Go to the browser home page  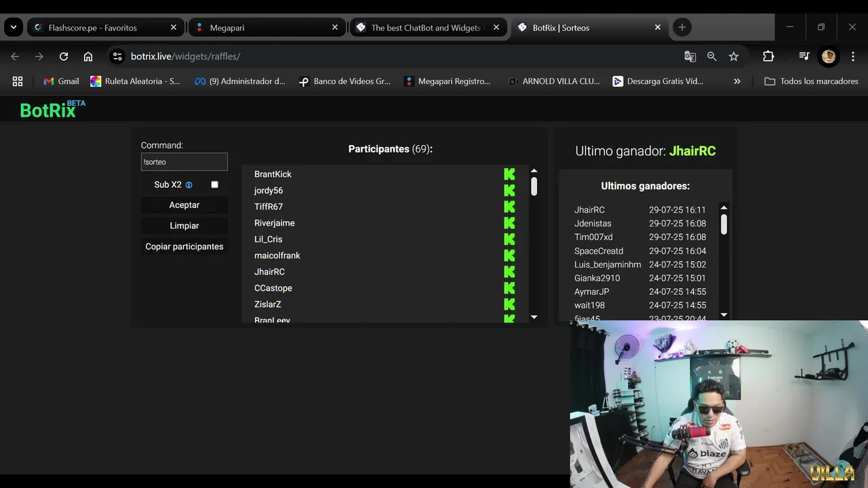pos(88,56)
